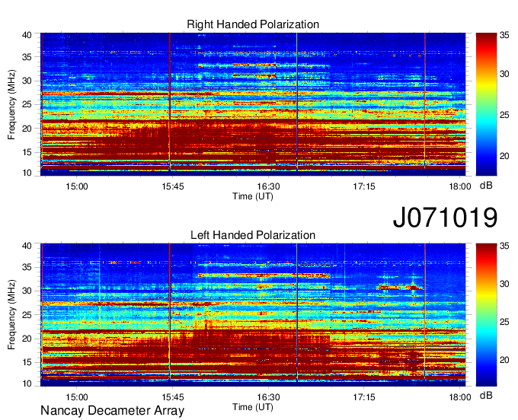Click the J071019 label
This screenshot has height=420, width=518.
coord(445,217)
